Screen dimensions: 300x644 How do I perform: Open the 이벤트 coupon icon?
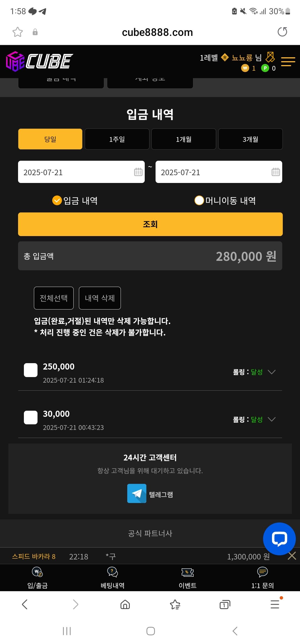pos(187,572)
